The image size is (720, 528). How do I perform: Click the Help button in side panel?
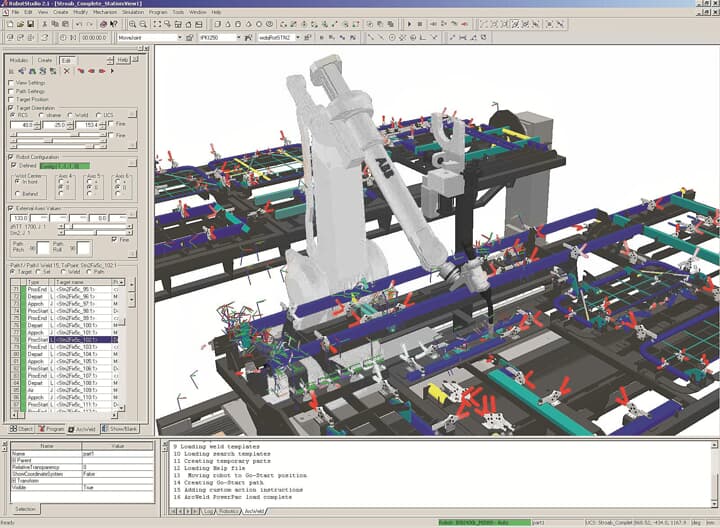(122, 60)
